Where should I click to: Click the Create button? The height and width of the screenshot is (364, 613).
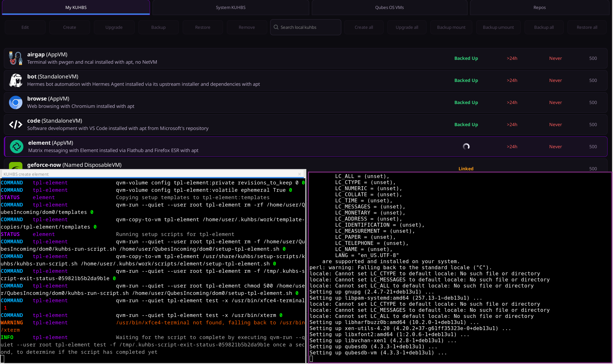click(70, 27)
